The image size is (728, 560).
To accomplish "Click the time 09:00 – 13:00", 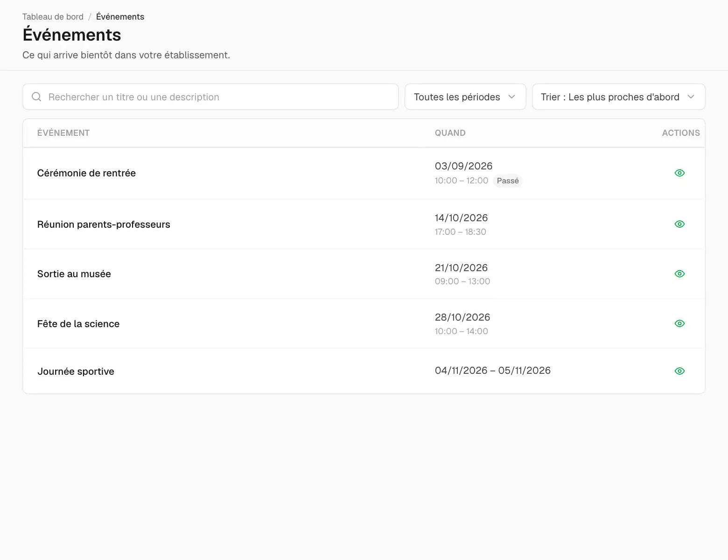I will [x=462, y=281].
